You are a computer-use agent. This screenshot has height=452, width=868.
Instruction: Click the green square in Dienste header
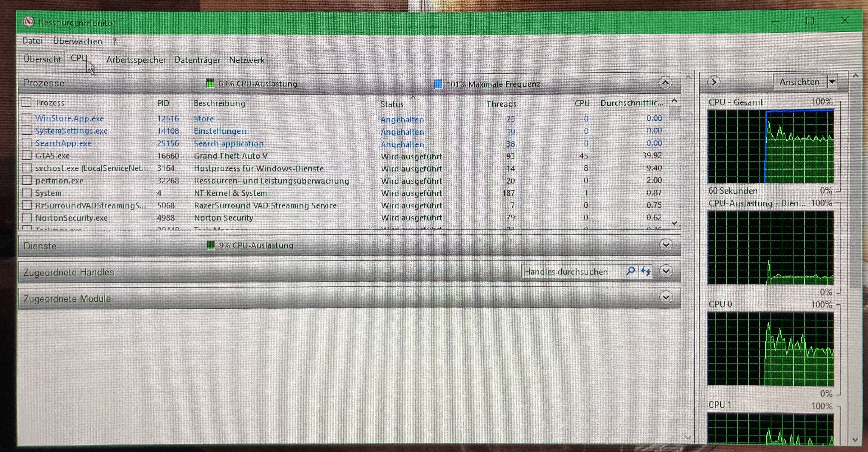pyautogui.click(x=211, y=245)
